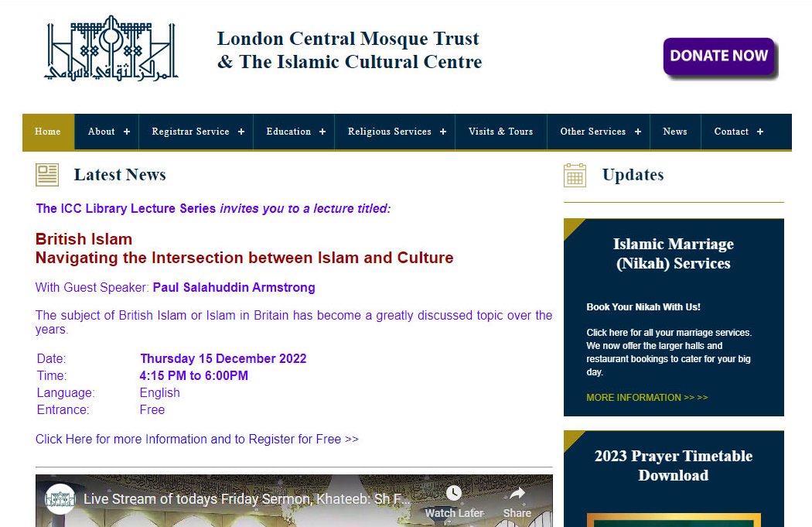Click the British Islam lecture title
The width and height of the screenshot is (812, 527).
click(244, 248)
